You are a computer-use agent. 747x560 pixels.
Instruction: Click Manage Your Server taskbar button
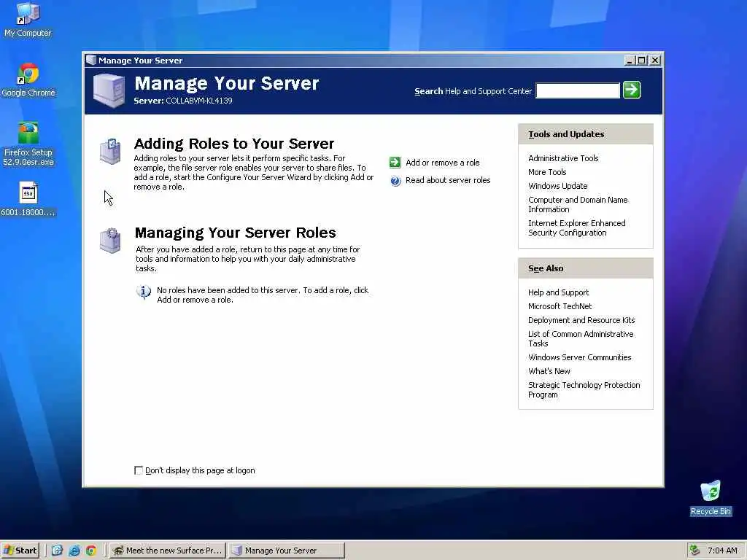point(286,551)
